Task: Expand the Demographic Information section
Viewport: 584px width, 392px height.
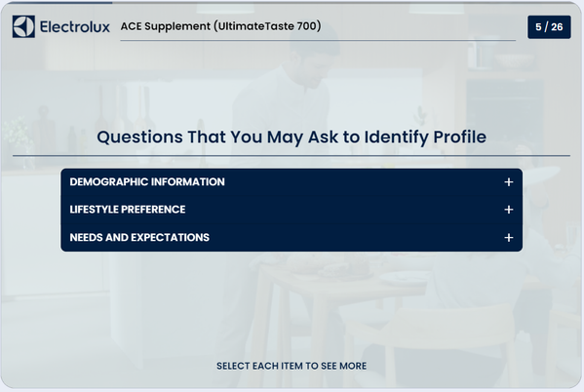Action: tap(292, 181)
